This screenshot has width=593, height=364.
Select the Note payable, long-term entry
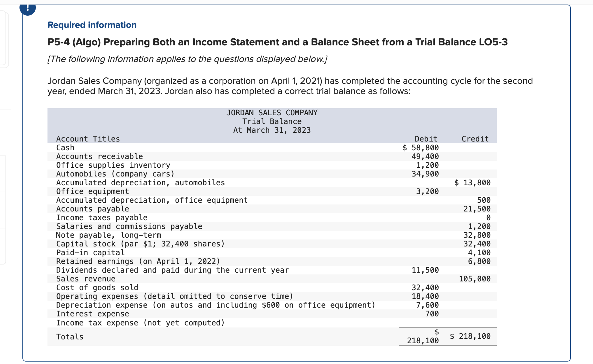109,235
